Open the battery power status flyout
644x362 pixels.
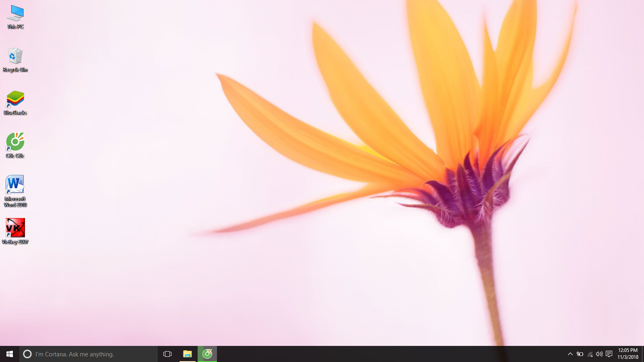click(580, 354)
